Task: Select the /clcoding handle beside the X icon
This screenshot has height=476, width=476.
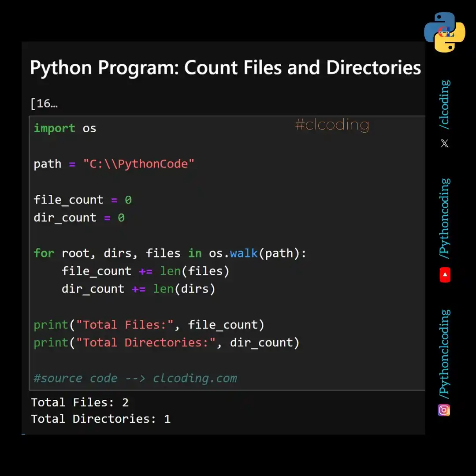Action: (444, 104)
